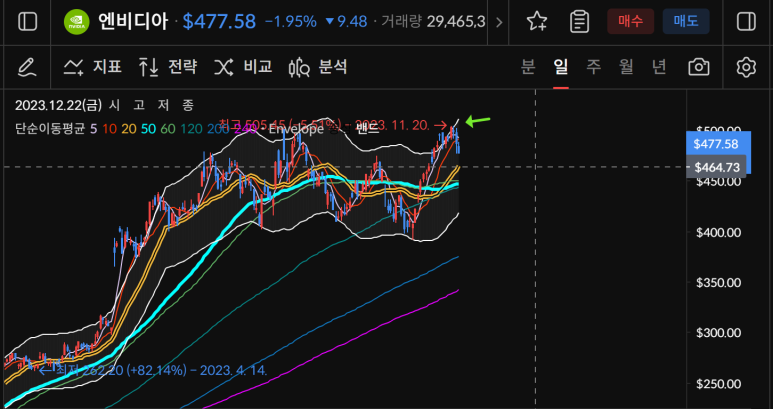The image size is (773, 409).
Task: Toggle moving average 60 legend
Action: click(168, 129)
